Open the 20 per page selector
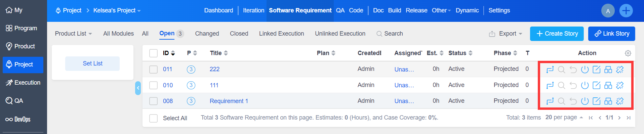Viewport: 644px width, 134px height. coord(564,117)
